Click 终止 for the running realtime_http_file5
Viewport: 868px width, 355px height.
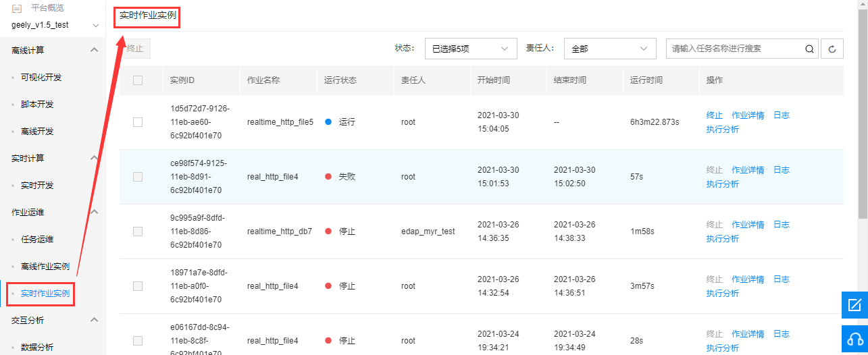(x=715, y=115)
